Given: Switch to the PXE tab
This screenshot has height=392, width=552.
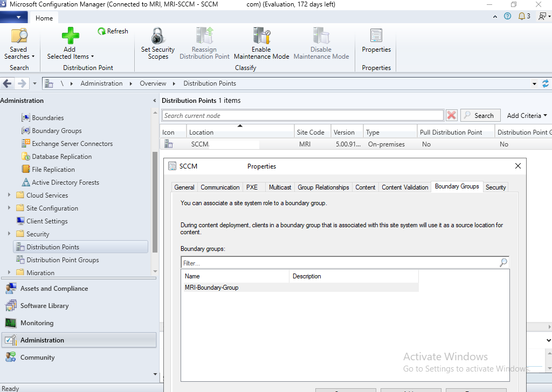Looking at the screenshot, I should 252,187.
